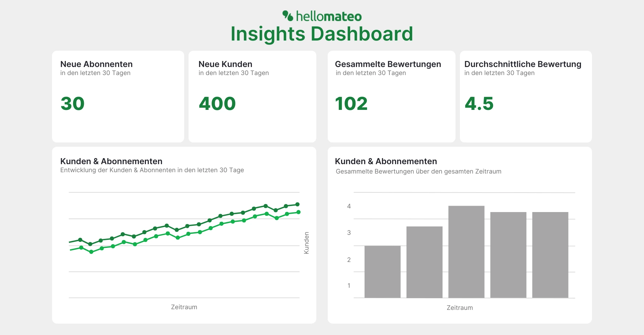Screen dimensions: 644x335
Task: Click the last dark green point of the line chart
Action: coord(297,204)
